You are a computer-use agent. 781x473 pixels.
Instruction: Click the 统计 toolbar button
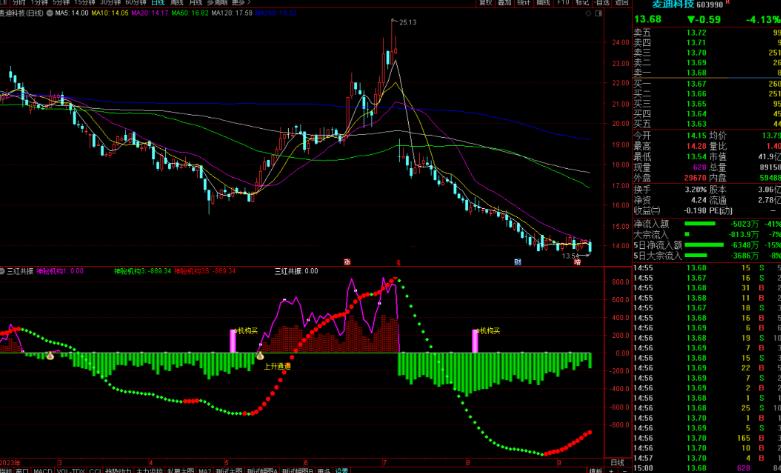point(523,2)
